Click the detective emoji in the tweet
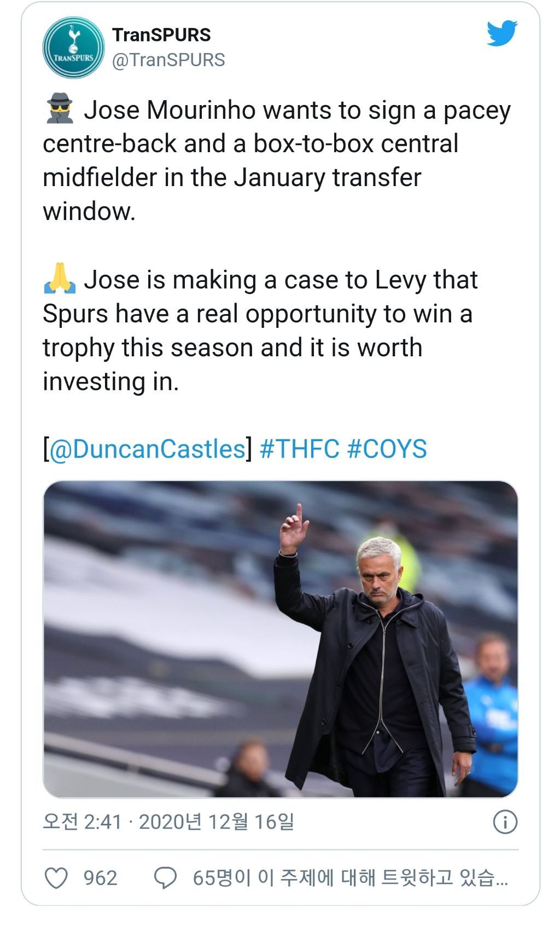 pyautogui.click(x=60, y=109)
